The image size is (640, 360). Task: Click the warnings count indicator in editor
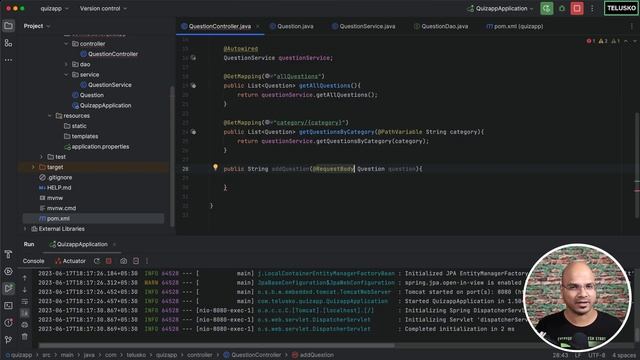tap(603, 41)
